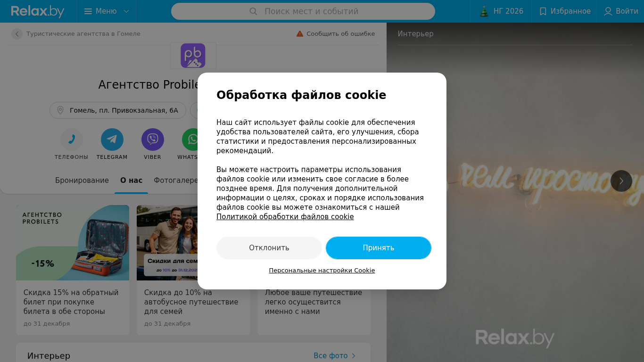
Task: Open Персональные настройки Cookie link
Action: pos(322,271)
